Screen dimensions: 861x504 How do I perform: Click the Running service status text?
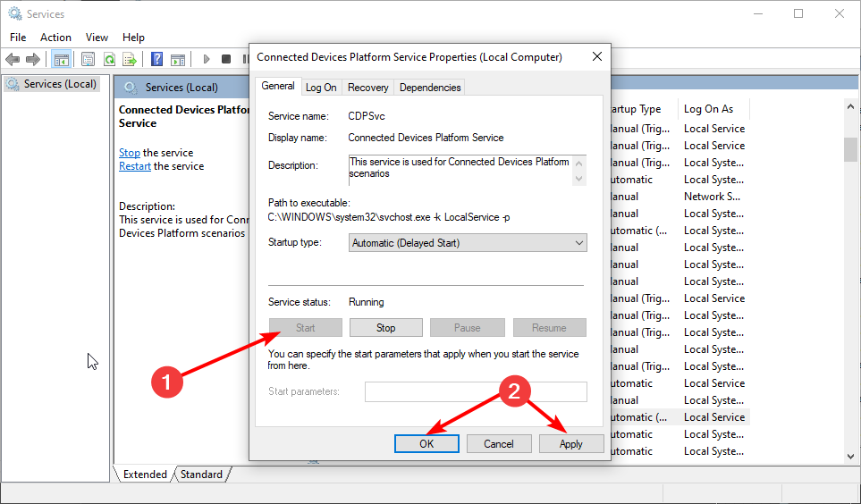pyautogui.click(x=367, y=302)
